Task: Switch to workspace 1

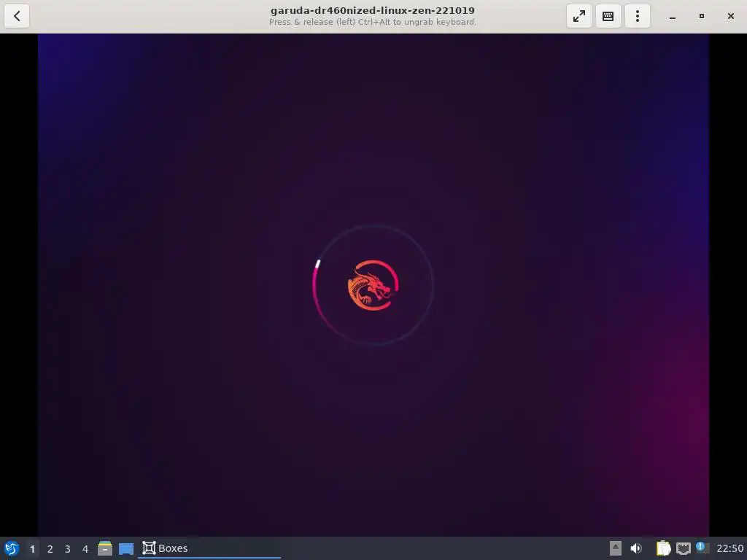Action: coord(32,549)
